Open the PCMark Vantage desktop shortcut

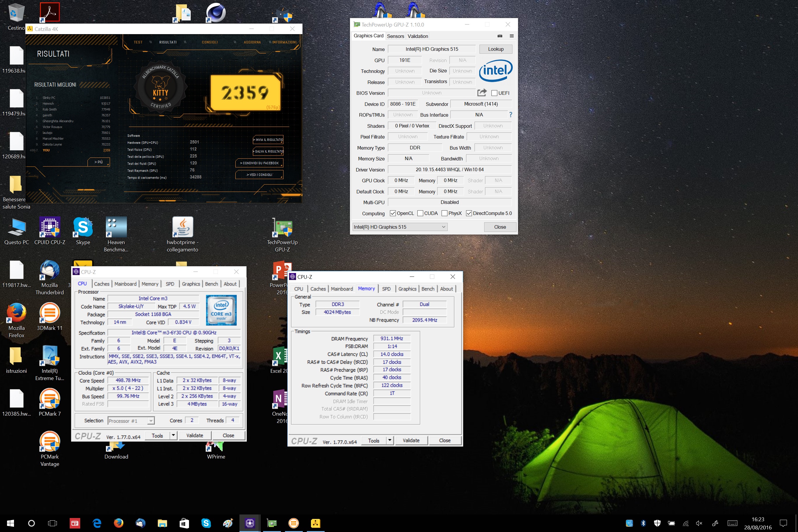pyautogui.click(x=50, y=449)
